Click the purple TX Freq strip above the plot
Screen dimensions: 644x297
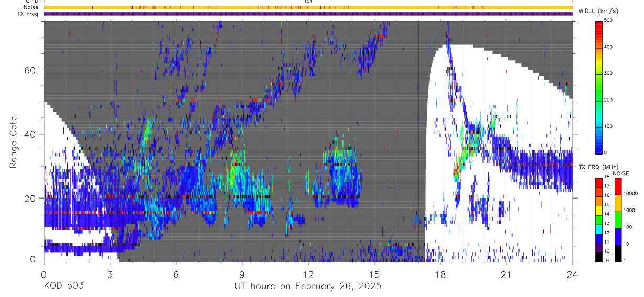click(x=308, y=14)
